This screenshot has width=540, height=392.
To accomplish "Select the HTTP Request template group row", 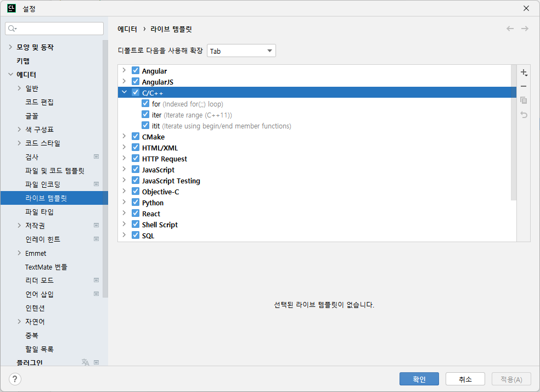I will coord(317,159).
